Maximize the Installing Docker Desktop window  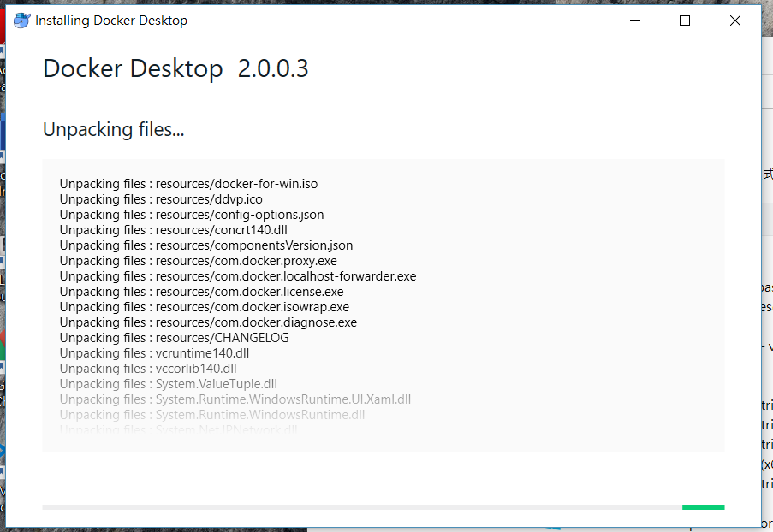point(685,21)
